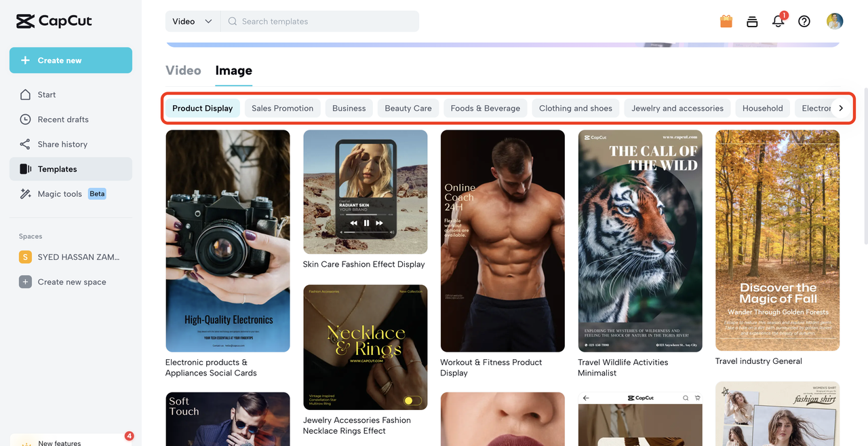The image size is (868, 446).
Task: Open Magic tools
Action: pyautogui.click(x=71, y=193)
